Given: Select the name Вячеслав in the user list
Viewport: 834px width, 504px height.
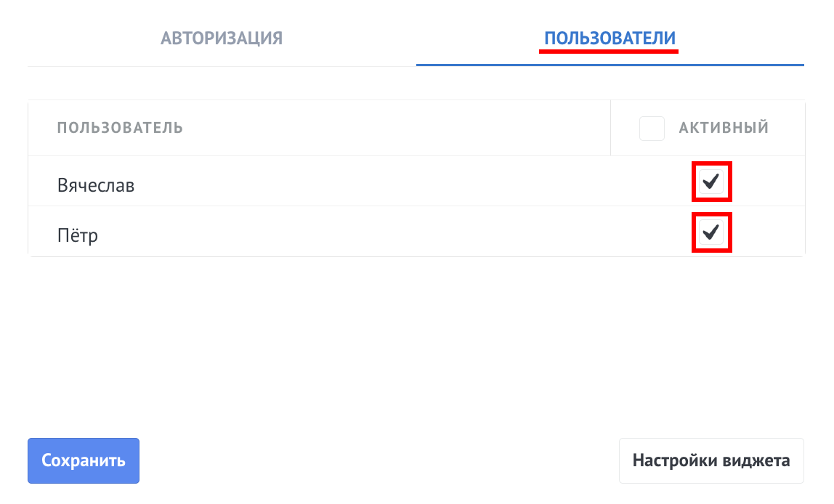Looking at the screenshot, I should click(96, 184).
